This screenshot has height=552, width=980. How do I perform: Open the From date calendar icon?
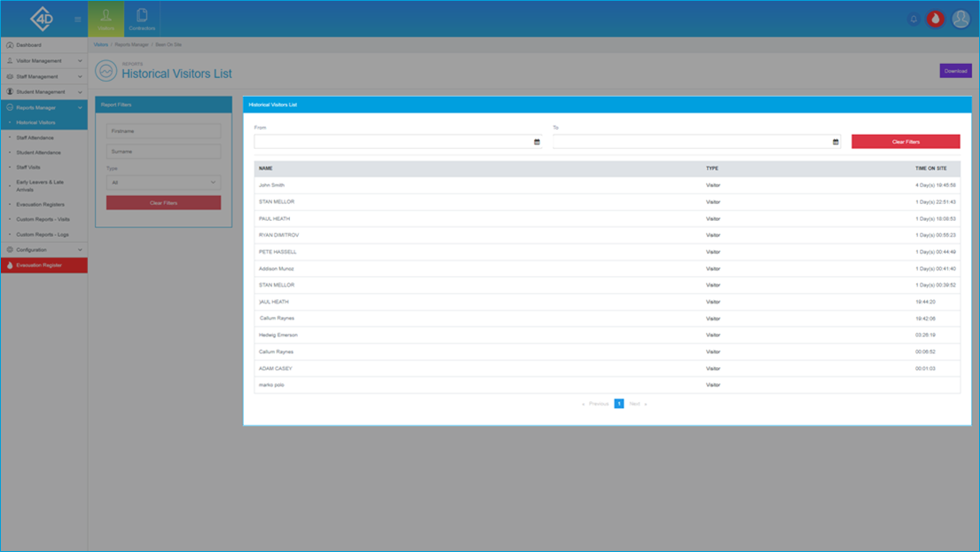click(537, 142)
